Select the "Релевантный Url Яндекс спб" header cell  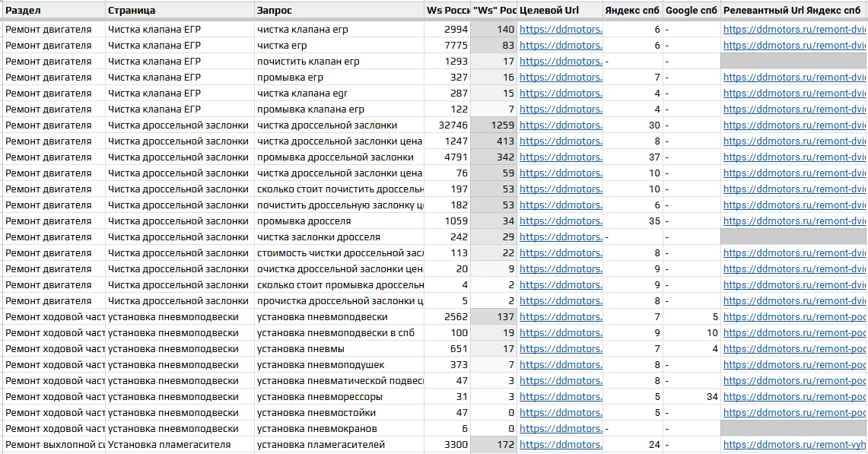coord(794,10)
